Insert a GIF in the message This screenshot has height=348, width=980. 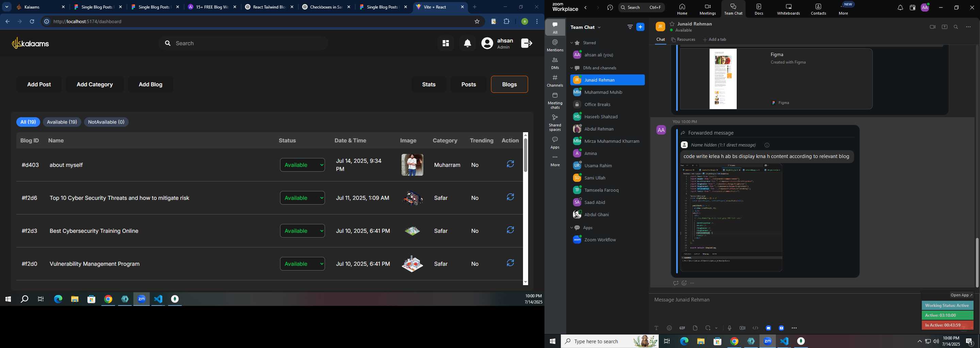[682, 328]
